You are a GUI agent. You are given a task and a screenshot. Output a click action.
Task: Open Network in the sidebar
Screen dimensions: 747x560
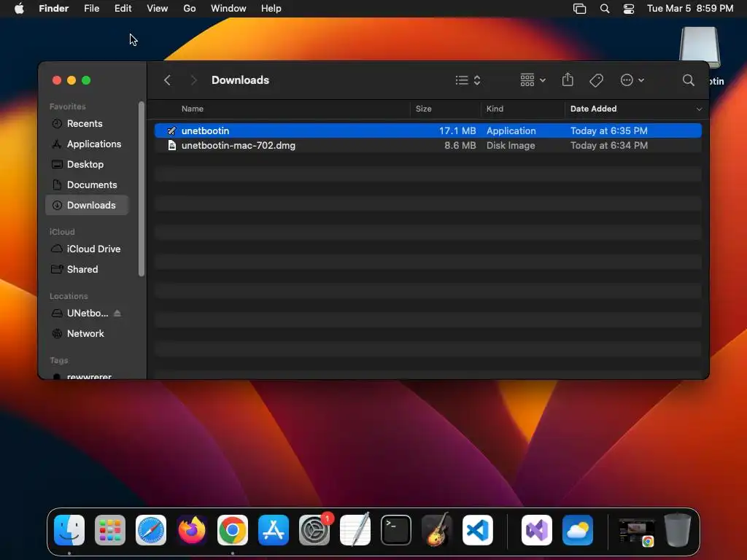(x=87, y=334)
